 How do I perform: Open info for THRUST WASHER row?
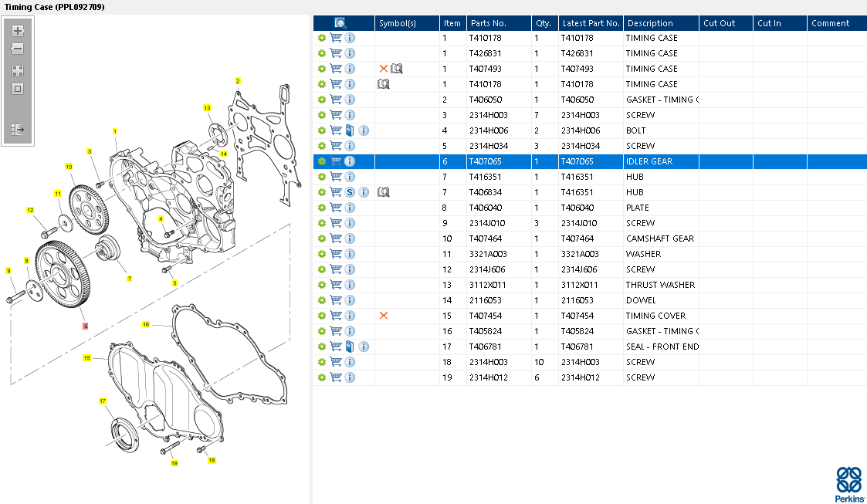350,285
